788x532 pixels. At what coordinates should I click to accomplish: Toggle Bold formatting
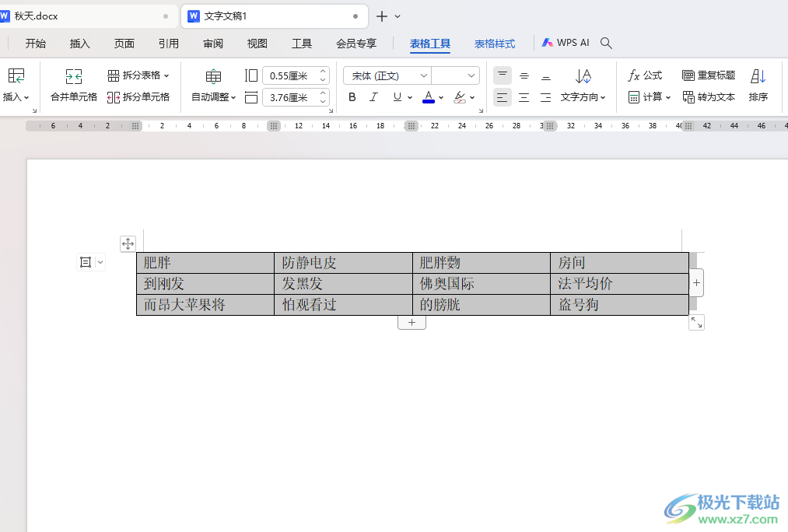point(352,97)
